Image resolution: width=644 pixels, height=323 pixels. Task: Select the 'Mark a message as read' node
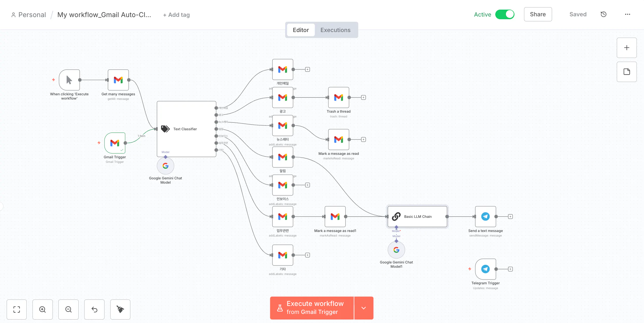coord(339,139)
